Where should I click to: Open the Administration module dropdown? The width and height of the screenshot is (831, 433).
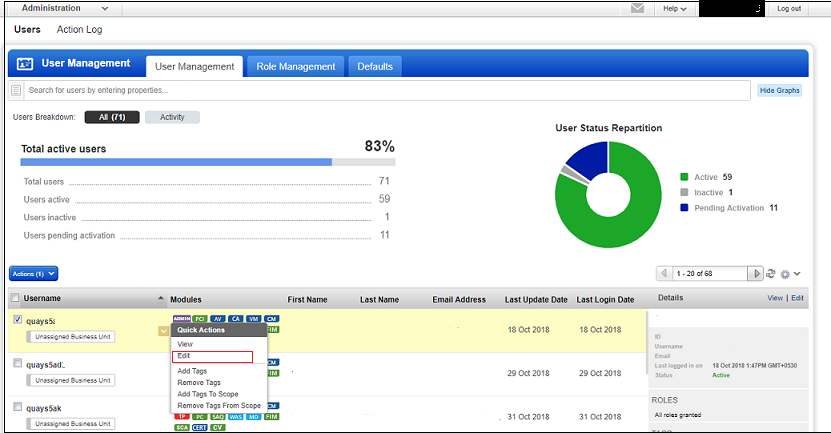tap(65, 8)
